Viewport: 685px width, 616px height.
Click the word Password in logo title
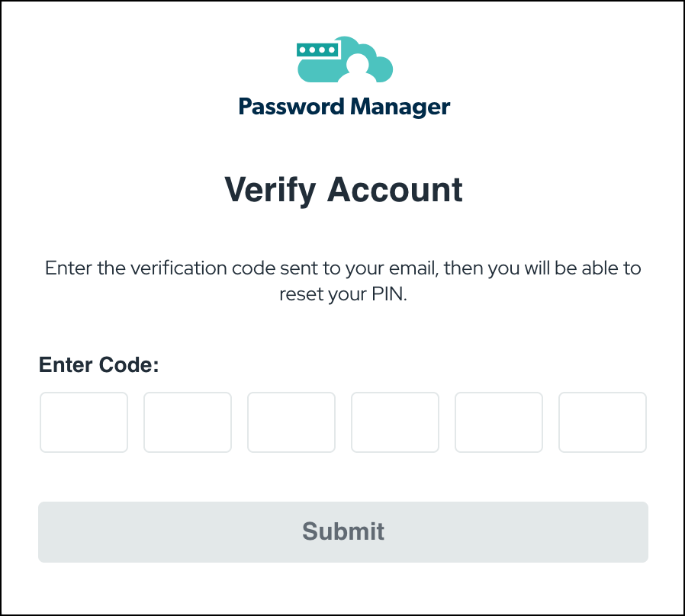[x=291, y=107]
